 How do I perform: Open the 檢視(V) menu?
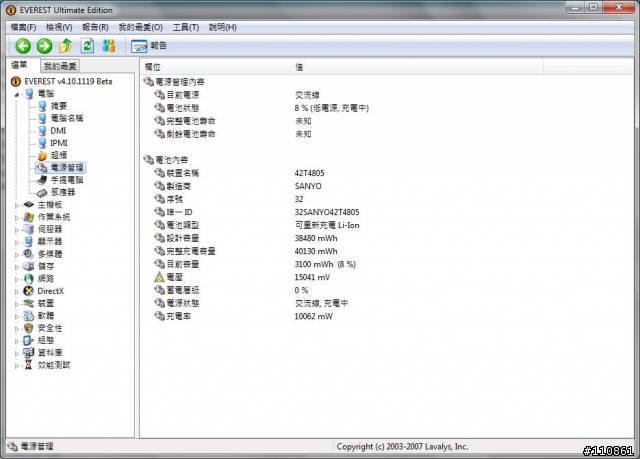tap(59, 27)
